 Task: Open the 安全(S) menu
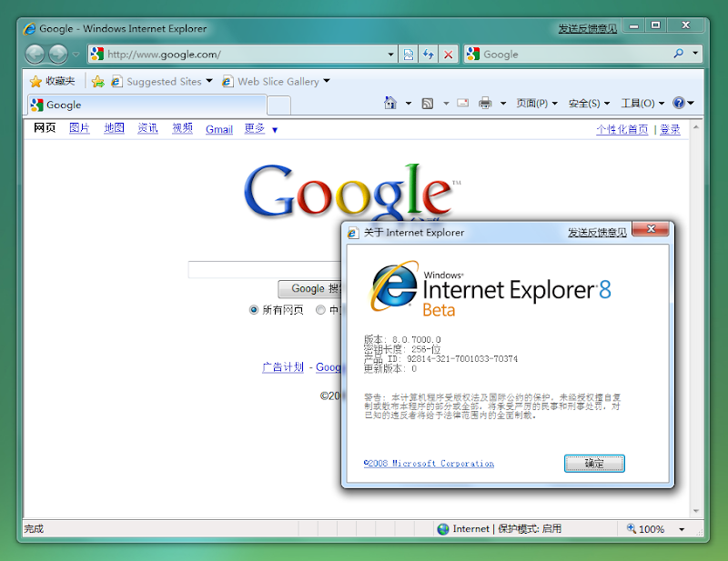tap(589, 103)
